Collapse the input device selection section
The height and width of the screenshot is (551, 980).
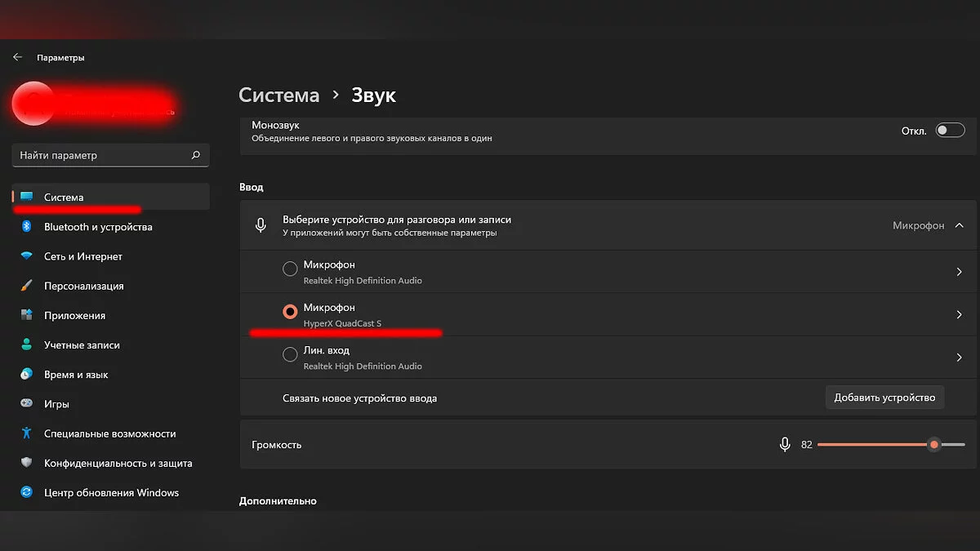[x=959, y=225]
